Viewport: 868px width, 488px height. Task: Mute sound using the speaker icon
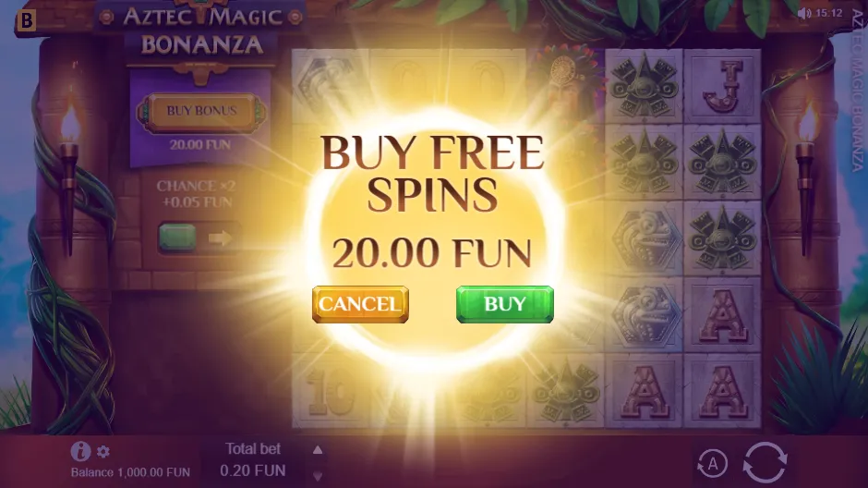click(803, 13)
